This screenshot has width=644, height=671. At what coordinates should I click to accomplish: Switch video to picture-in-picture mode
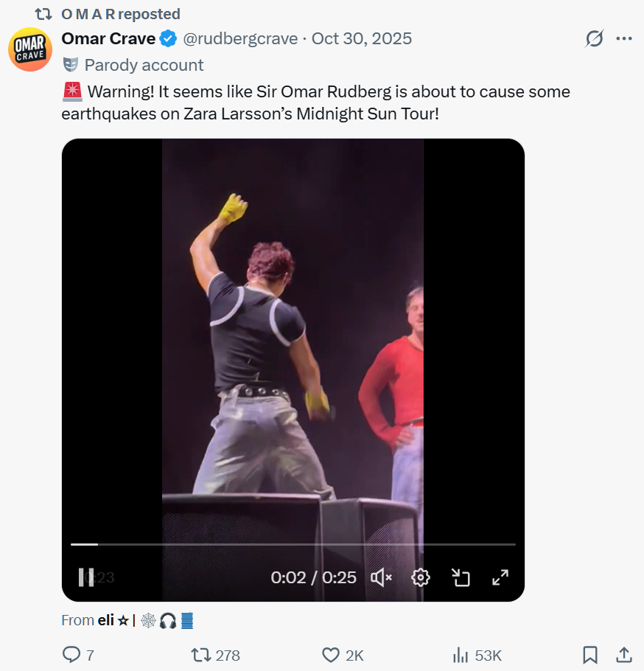[x=461, y=577]
